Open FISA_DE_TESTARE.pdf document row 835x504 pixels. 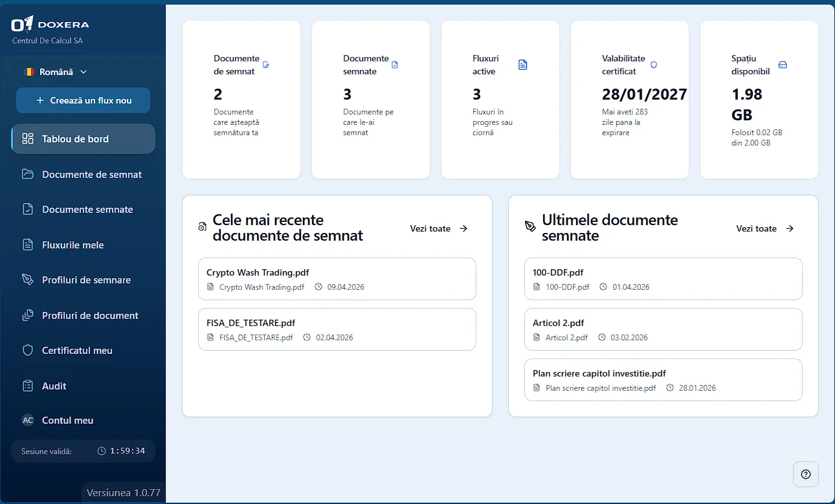pos(337,329)
